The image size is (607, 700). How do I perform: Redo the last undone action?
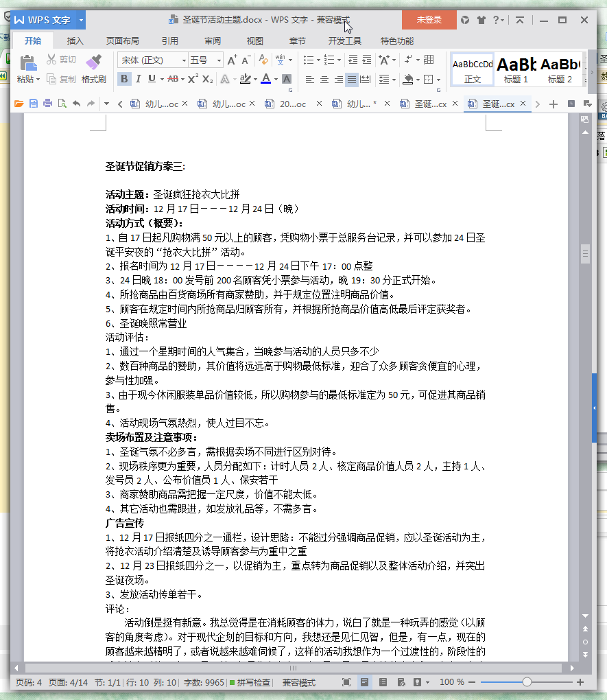click(x=91, y=104)
